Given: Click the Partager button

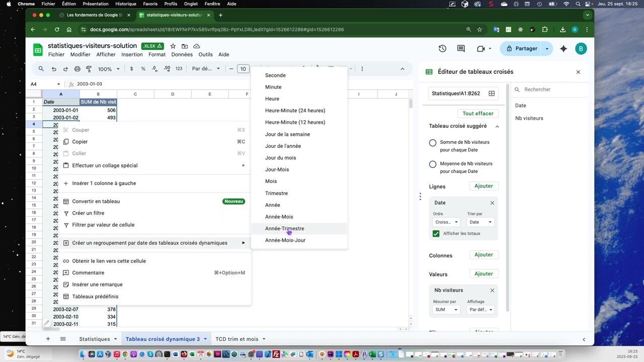Looking at the screenshot, I should click(x=522, y=49).
